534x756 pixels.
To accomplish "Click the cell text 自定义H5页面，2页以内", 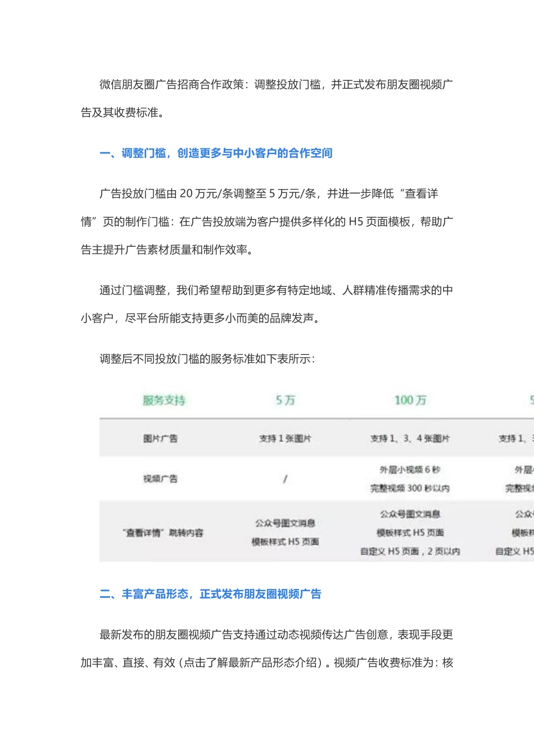I will [x=410, y=551].
